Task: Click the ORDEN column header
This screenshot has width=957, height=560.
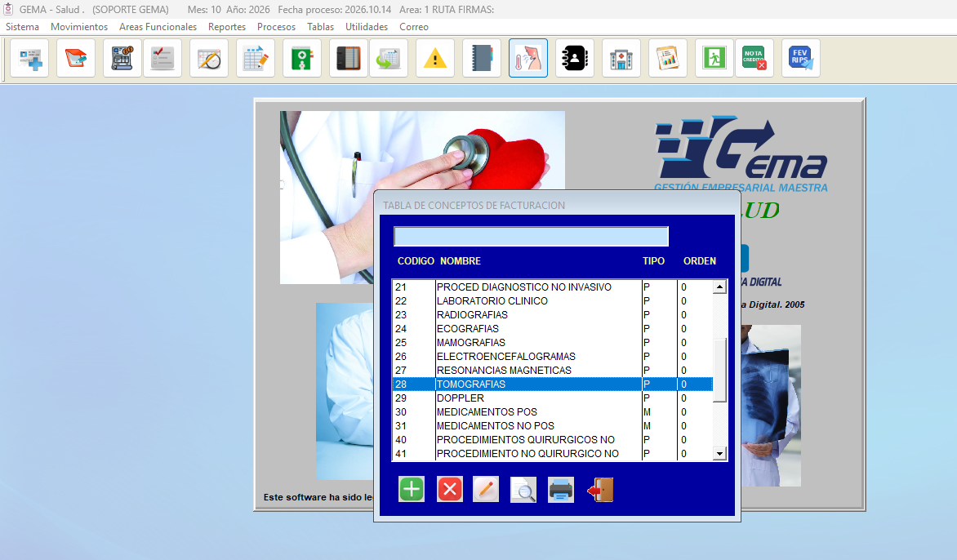Action: click(x=700, y=261)
